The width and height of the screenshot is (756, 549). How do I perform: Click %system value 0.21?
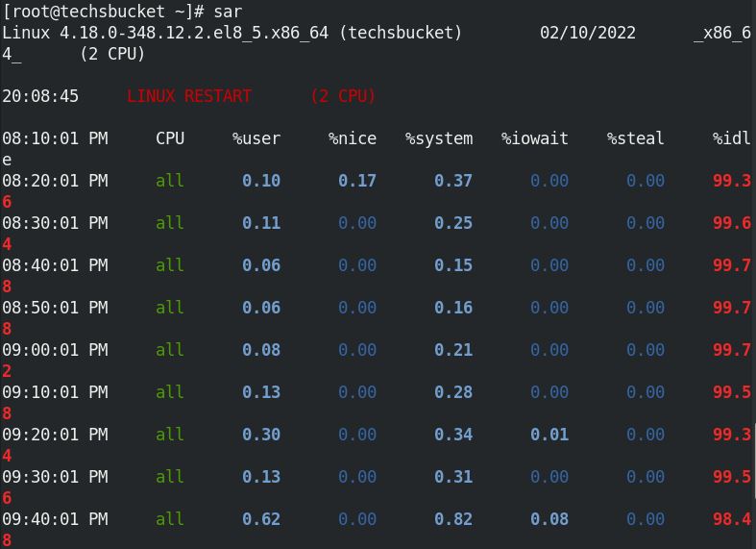click(453, 350)
